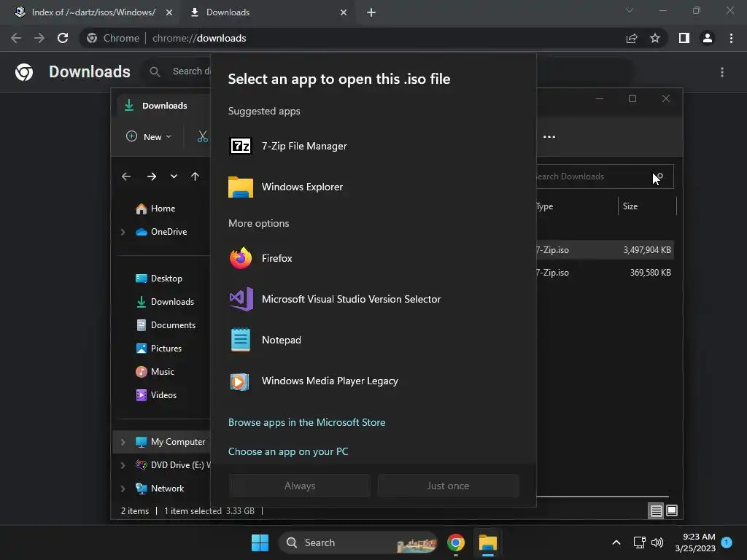
Task: Open Home in Explorer sidebar
Action: tap(155, 209)
